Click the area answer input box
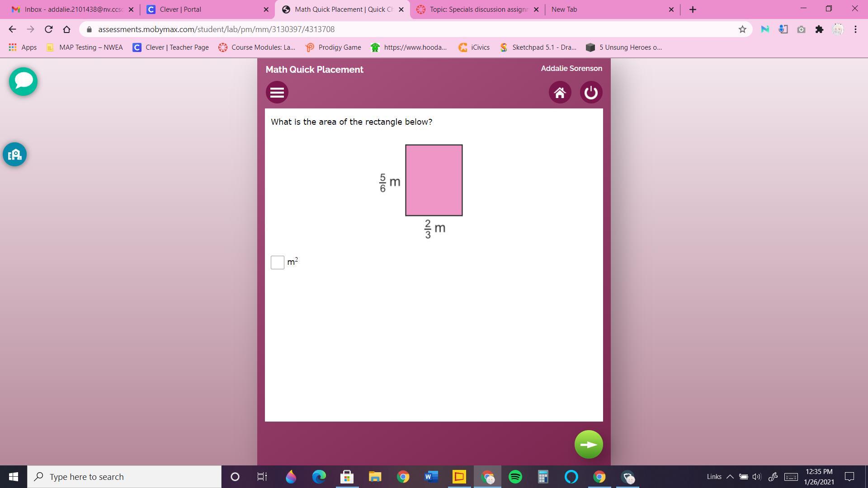Screen dimensions: 868x488 click(x=278, y=263)
